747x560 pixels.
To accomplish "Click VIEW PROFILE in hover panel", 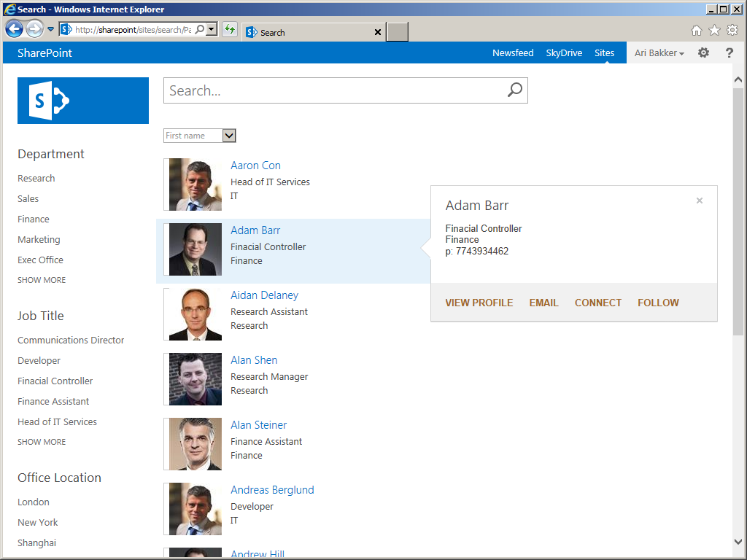I will point(479,303).
